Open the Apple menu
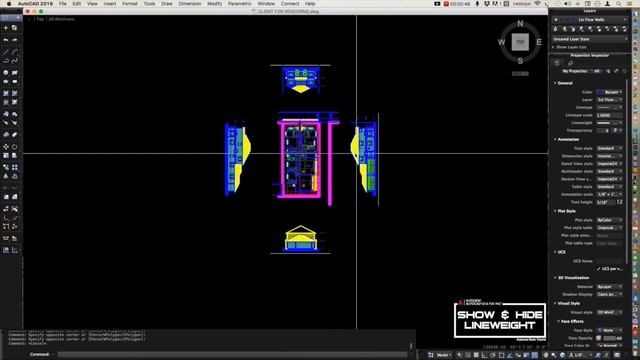Image resolution: width=640 pixels, height=360 pixels. (x=9, y=4)
